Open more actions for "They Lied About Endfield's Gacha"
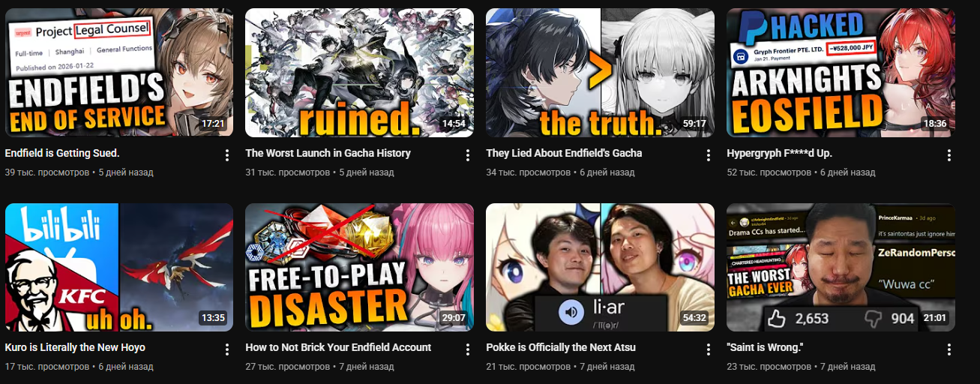 point(709,155)
